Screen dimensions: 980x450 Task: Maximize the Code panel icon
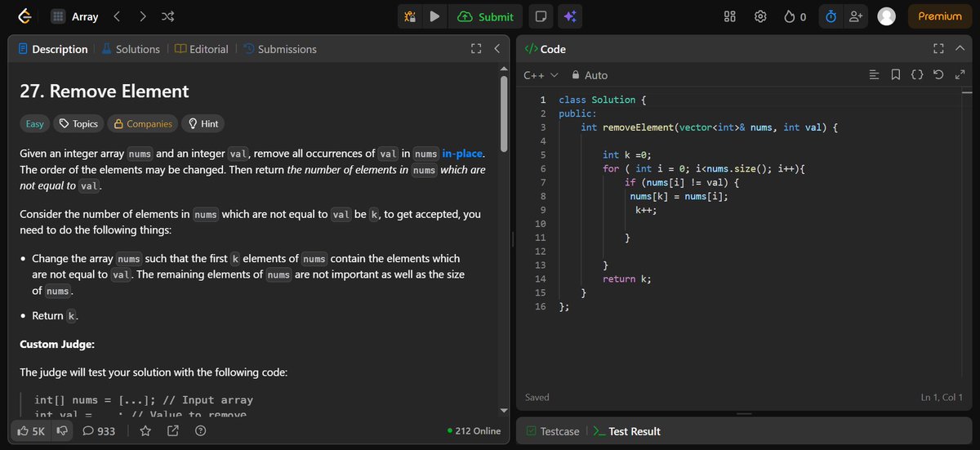(x=938, y=49)
